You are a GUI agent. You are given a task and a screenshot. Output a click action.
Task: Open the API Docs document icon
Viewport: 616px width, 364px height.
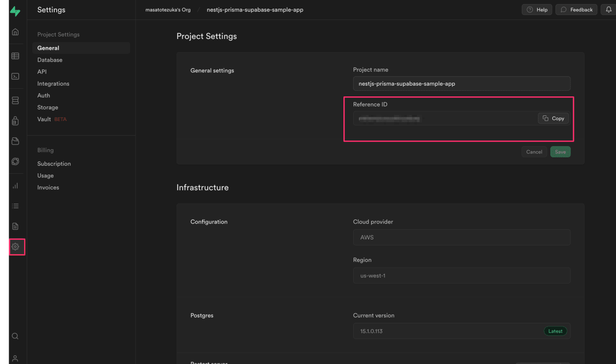click(x=15, y=226)
